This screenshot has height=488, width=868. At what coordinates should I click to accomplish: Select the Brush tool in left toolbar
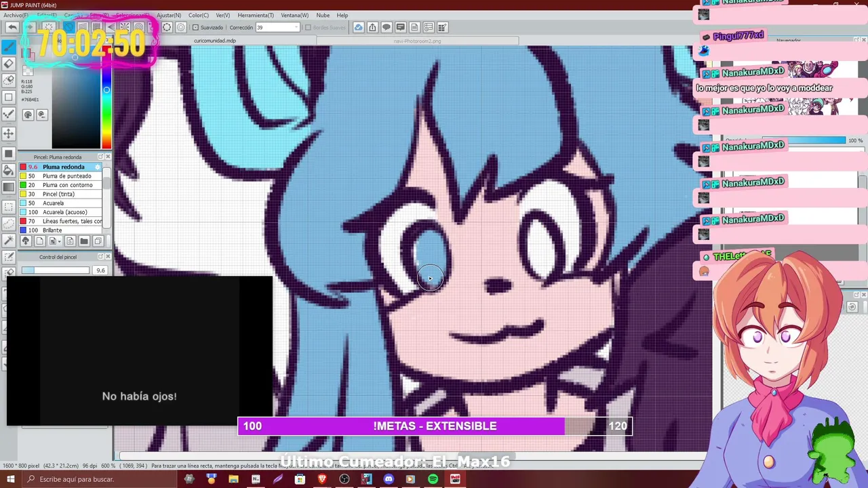click(9, 47)
